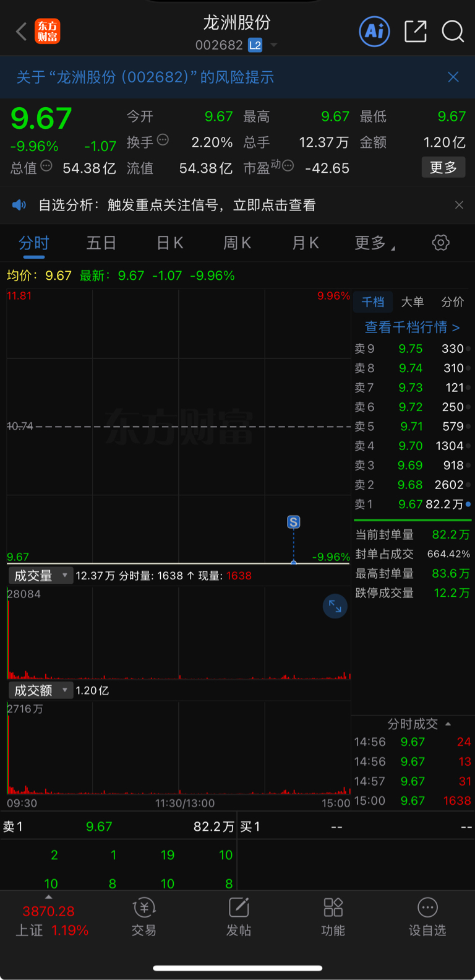Viewport: 475px width, 980px height.
Task: Expand the 更多 chart period menu
Action: pyautogui.click(x=374, y=243)
